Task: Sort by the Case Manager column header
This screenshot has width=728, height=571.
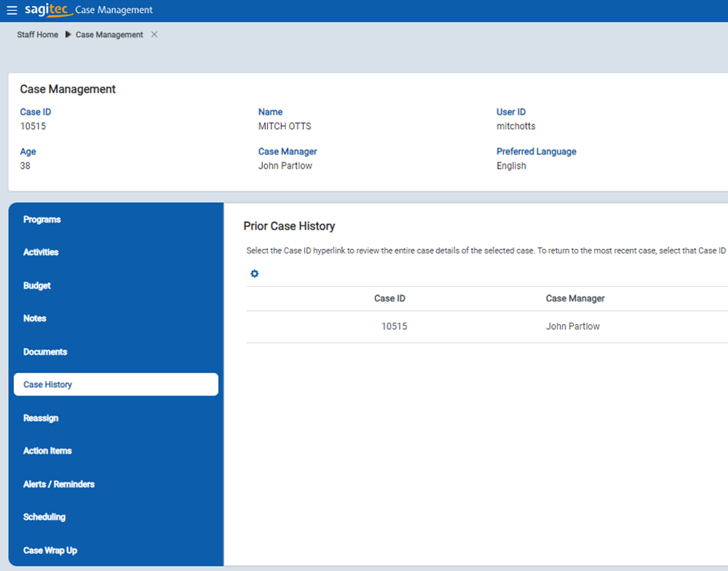Action: pos(575,299)
